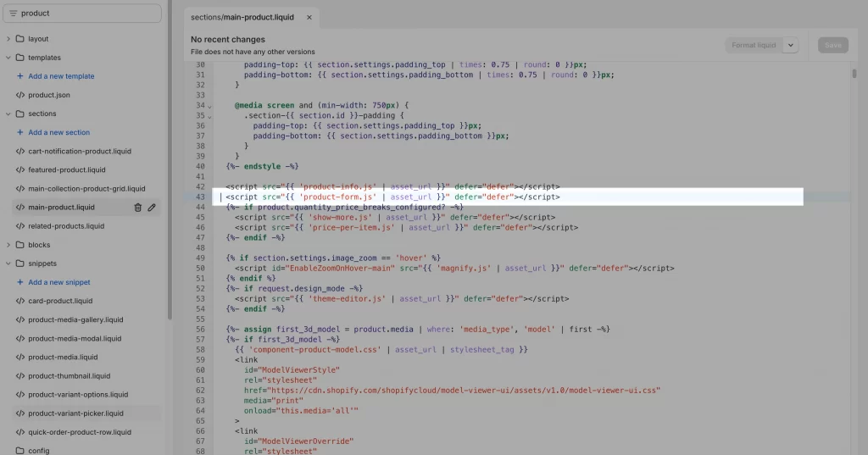
Task: Click the sidebar vertical scrollbar
Action: [170, 160]
